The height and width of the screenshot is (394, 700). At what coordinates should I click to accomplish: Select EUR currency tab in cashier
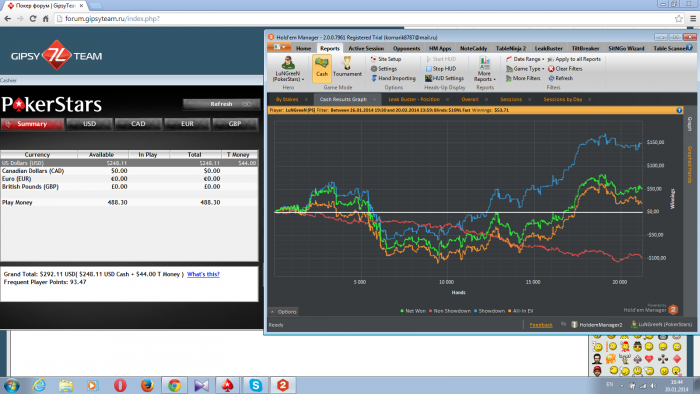[x=187, y=124]
